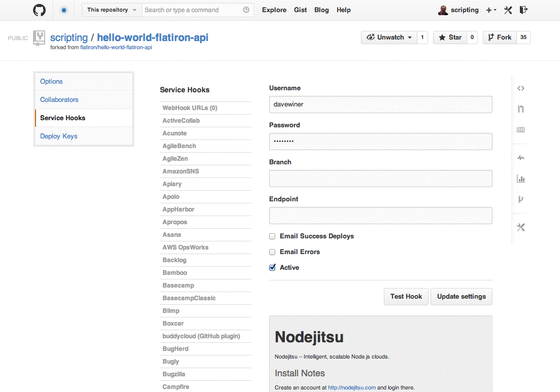The height and width of the screenshot is (392, 560).
Task: Focus the Password input field
Action: (x=381, y=141)
